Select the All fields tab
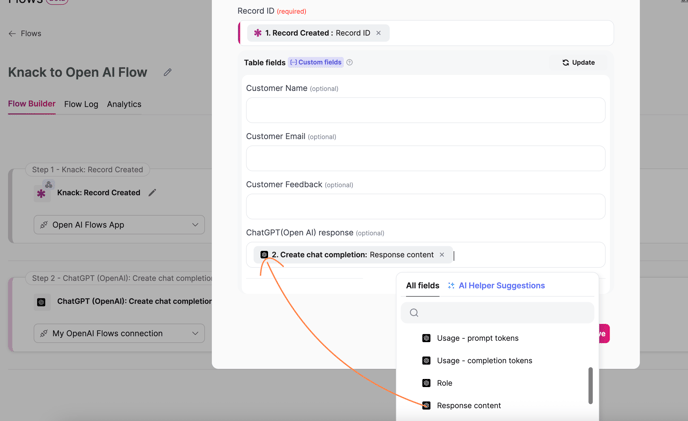The width and height of the screenshot is (688, 421). click(423, 286)
